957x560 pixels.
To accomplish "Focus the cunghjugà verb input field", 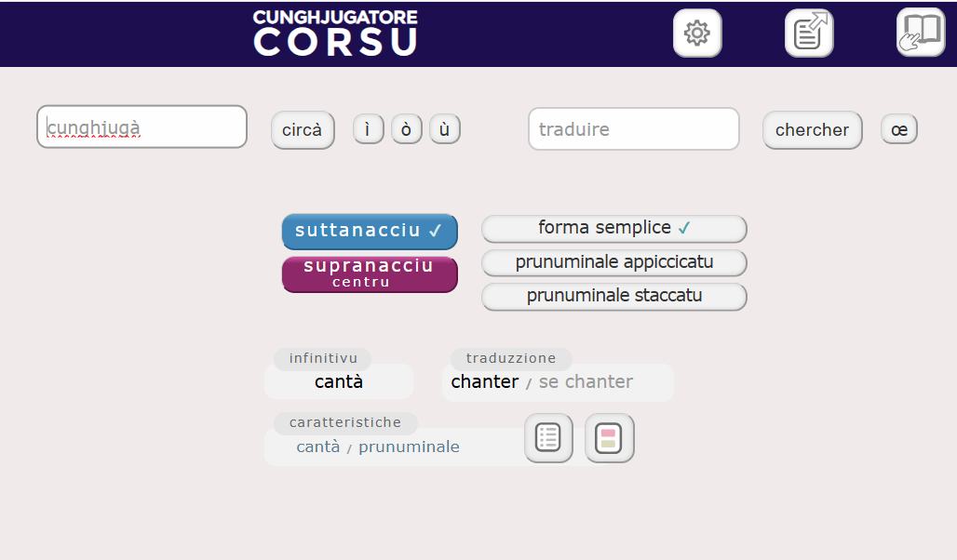I will [x=142, y=127].
